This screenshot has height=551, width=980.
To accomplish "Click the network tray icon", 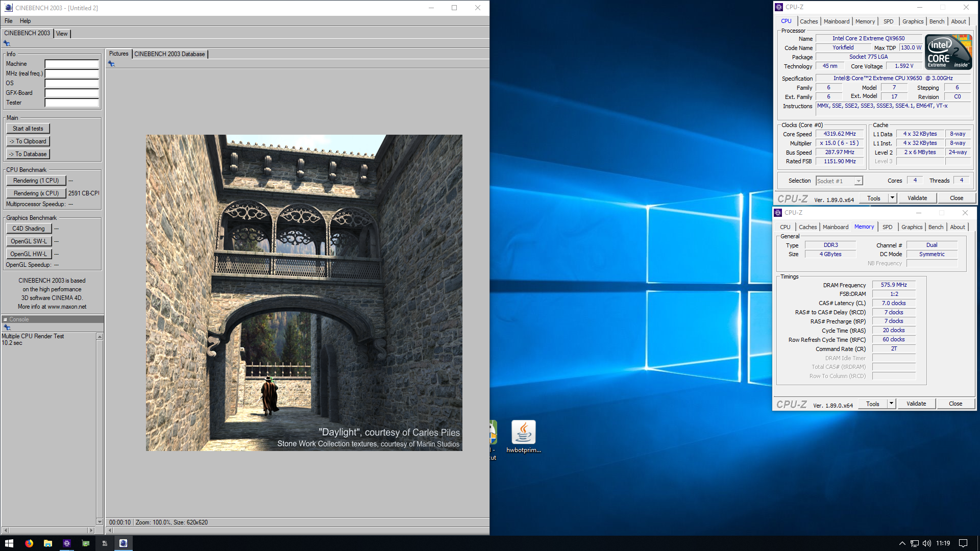I will tap(915, 543).
